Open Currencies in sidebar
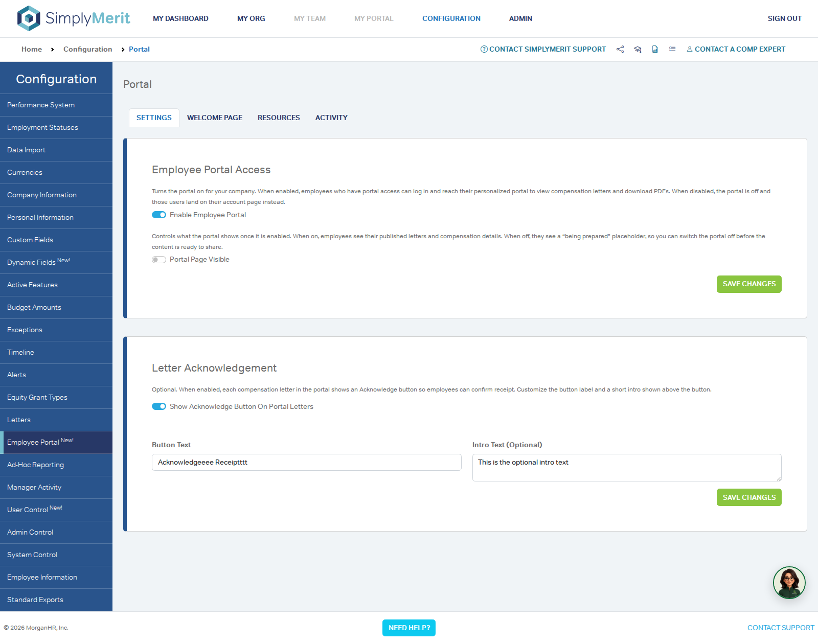This screenshot has width=818, height=644. [x=56, y=173]
